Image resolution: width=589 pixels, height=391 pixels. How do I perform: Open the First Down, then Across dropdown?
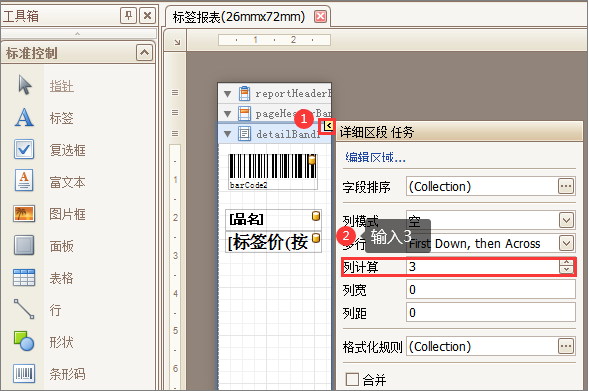pyautogui.click(x=566, y=243)
